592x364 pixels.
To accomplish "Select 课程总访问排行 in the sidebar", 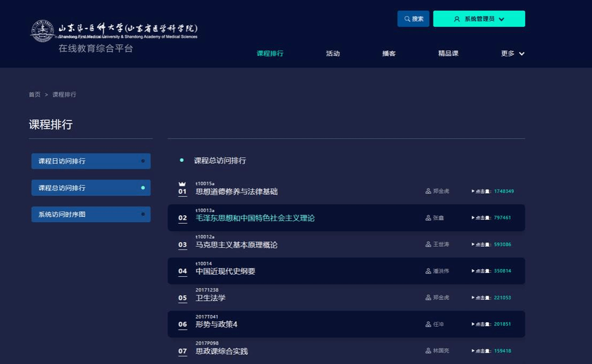I will [90, 188].
